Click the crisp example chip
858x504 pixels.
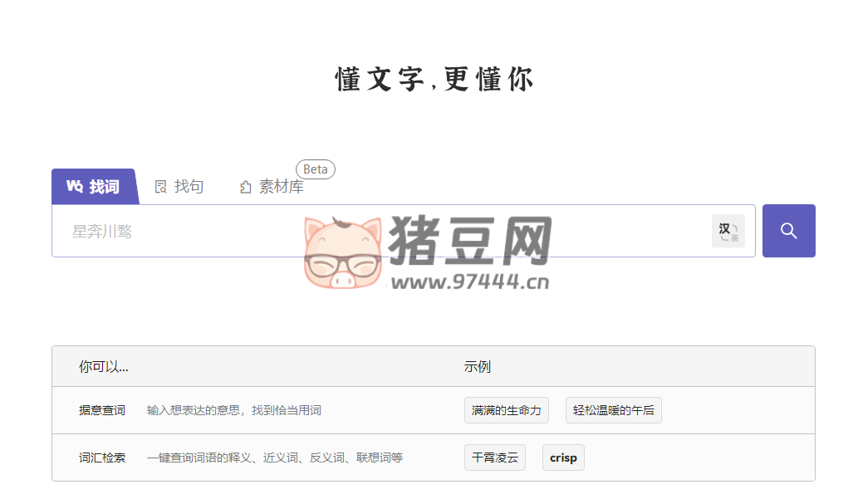click(562, 457)
